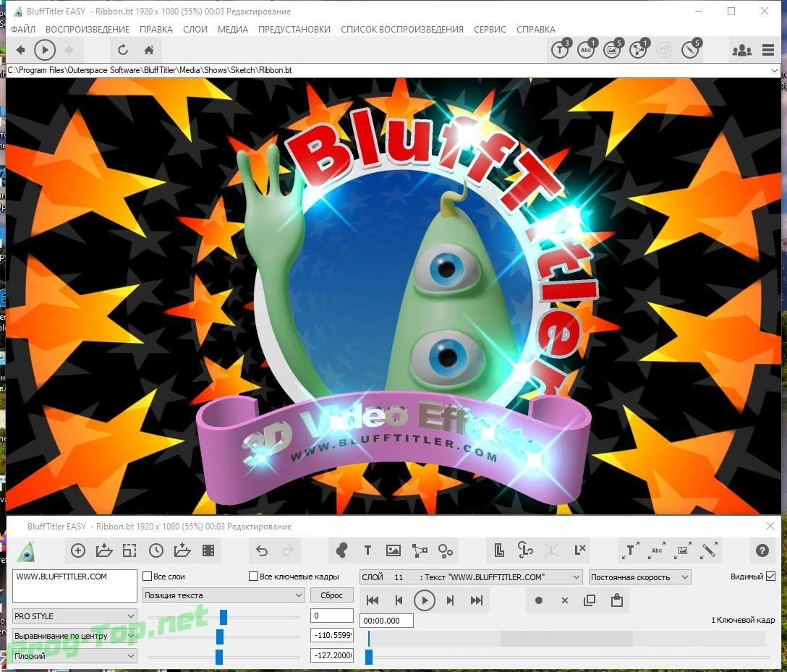This screenshot has height=672, width=787.
Task: Reload the show with the refresh icon
Action: (x=122, y=50)
